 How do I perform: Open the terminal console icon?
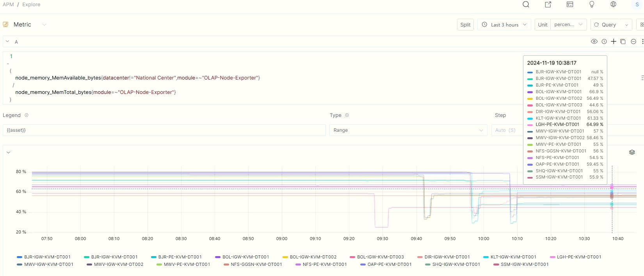point(570,5)
